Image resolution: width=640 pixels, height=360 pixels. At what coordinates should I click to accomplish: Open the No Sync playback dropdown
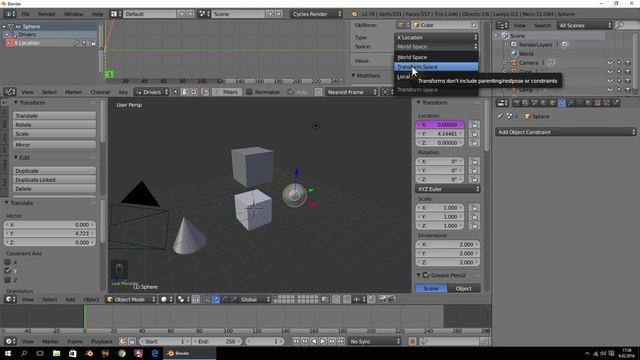click(374, 341)
